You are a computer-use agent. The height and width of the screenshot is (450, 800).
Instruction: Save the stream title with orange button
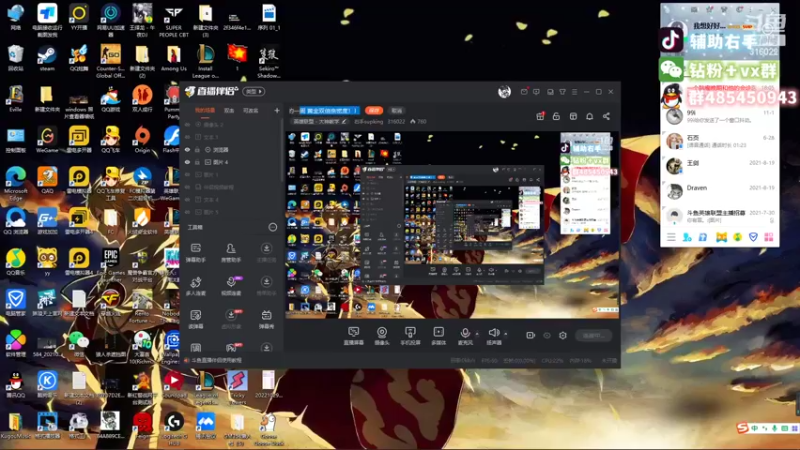[373, 110]
